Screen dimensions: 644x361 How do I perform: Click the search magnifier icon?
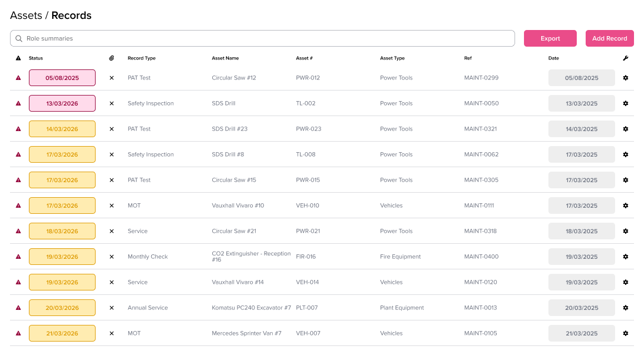(x=19, y=39)
